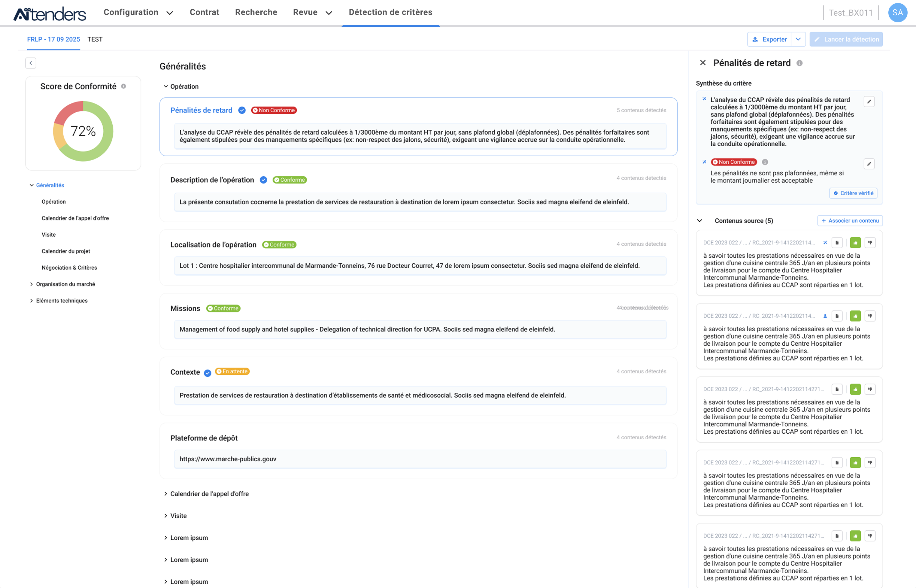The width and height of the screenshot is (916, 588).
Task: Collapse the left sidebar with arrow button
Action: coord(31,63)
